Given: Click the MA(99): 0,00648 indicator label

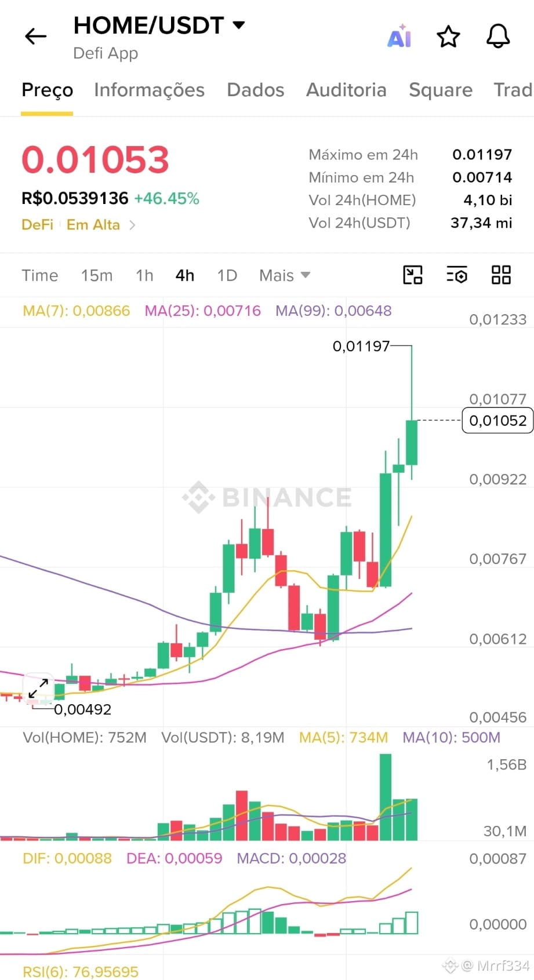Looking at the screenshot, I should (333, 311).
